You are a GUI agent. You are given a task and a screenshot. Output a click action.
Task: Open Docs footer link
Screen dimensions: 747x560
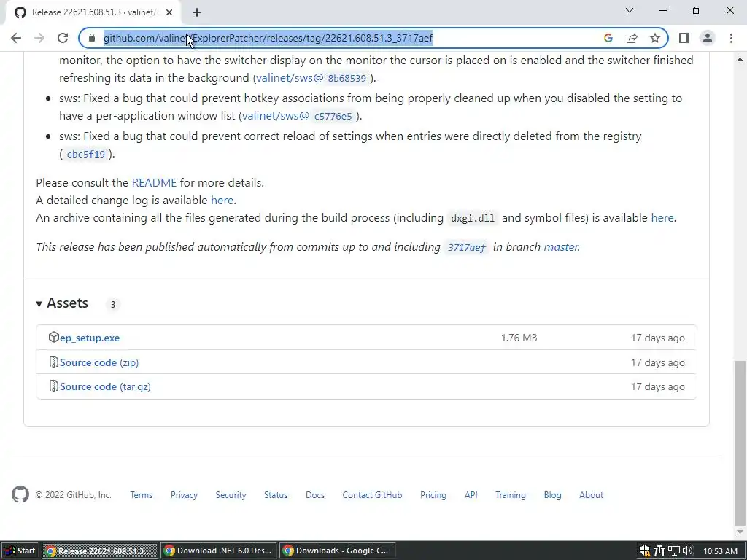315,495
